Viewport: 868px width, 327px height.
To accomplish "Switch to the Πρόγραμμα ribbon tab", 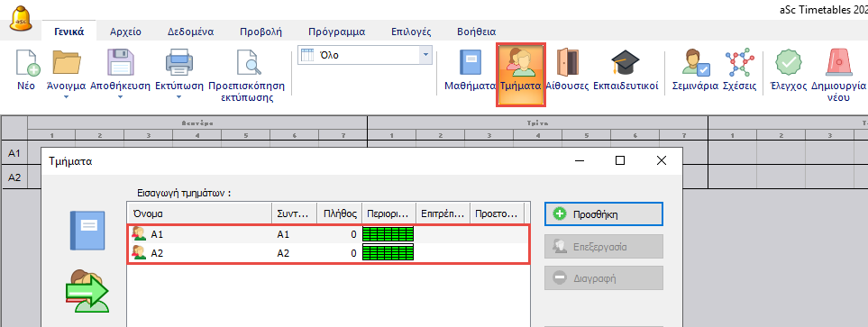I will click(336, 32).
